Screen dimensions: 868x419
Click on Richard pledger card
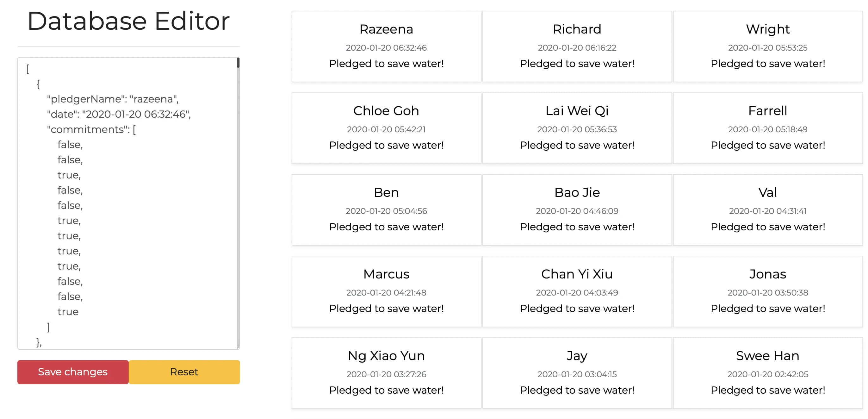[576, 47]
